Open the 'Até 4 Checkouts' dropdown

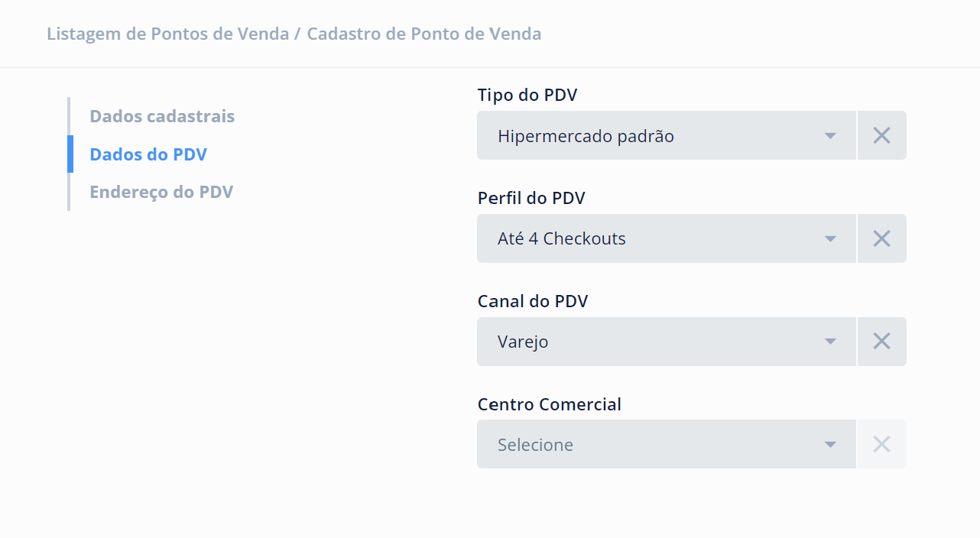coord(650,238)
